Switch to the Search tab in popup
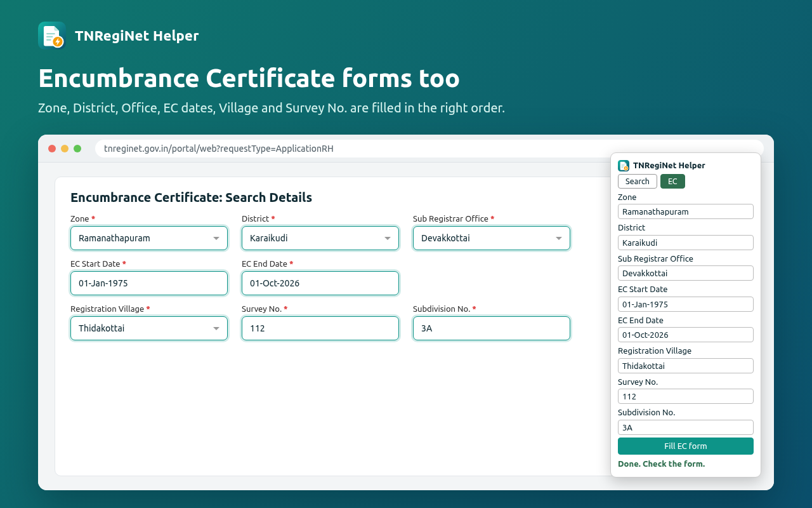The image size is (812, 508). 638,182
